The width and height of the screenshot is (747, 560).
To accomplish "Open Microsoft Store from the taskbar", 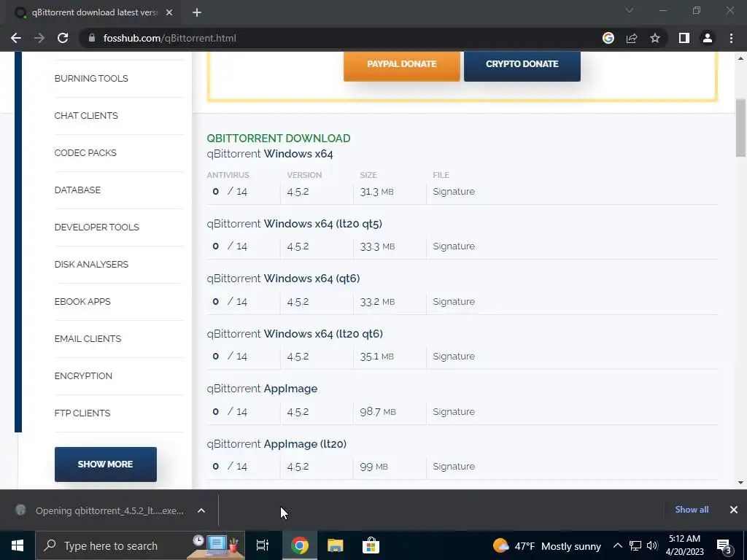I will (371, 545).
